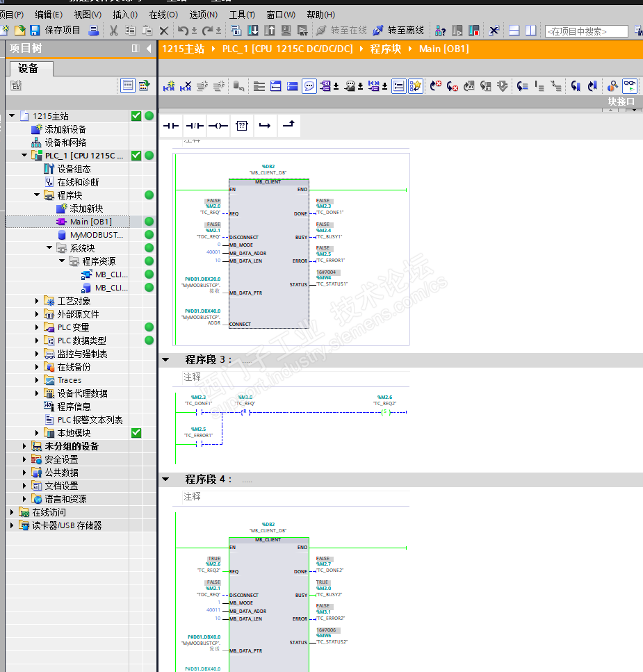Select the 设备 tab
The image size is (643, 672).
click(x=29, y=68)
